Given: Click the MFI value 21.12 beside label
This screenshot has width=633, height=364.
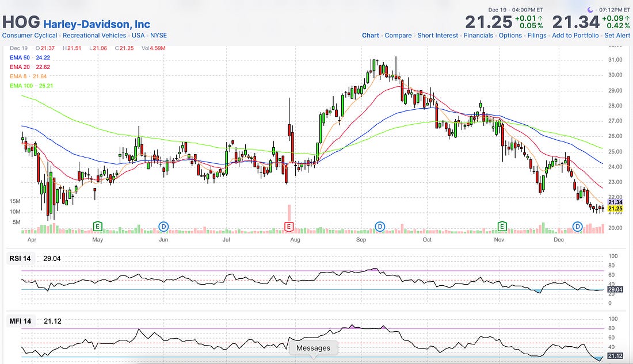Looking at the screenshot, I should 52,321.
